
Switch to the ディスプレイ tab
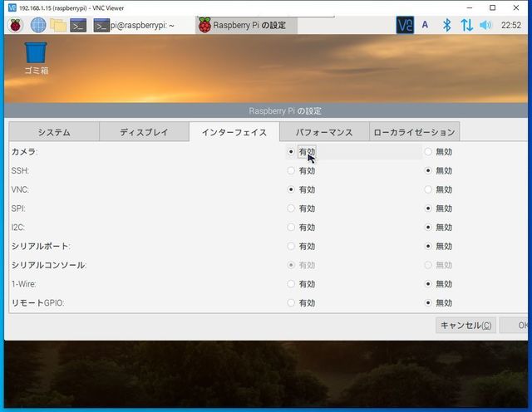click(x=144, y=131)
